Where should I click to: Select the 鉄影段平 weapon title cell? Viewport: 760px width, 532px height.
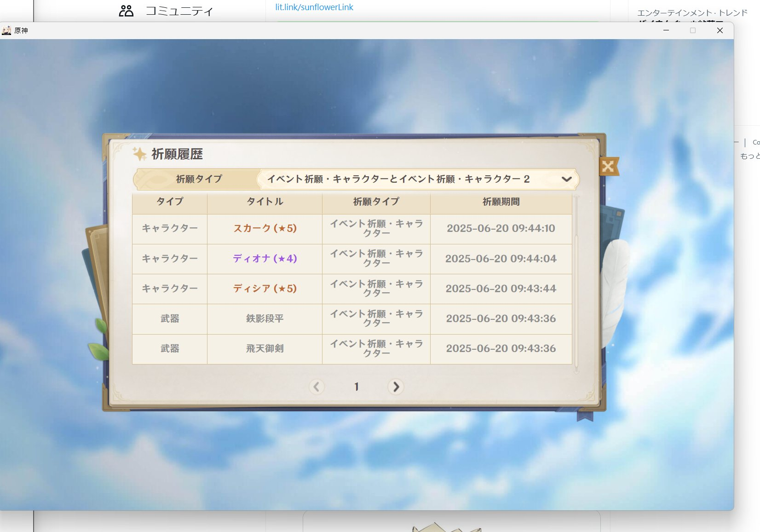click(265, 318)
